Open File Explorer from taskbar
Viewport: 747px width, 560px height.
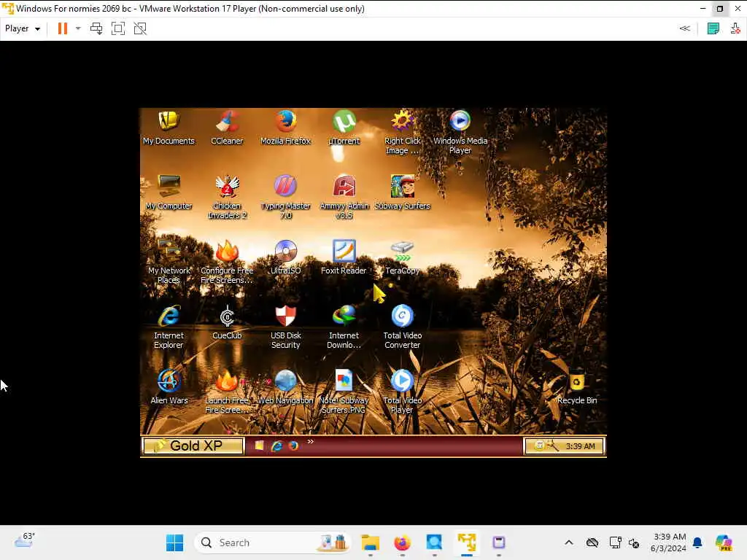pyautogui.click(x=370, y=542)
